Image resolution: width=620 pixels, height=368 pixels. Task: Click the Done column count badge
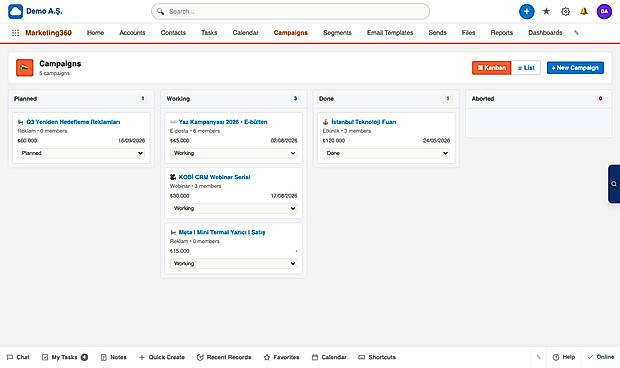[x=448, y=99]
